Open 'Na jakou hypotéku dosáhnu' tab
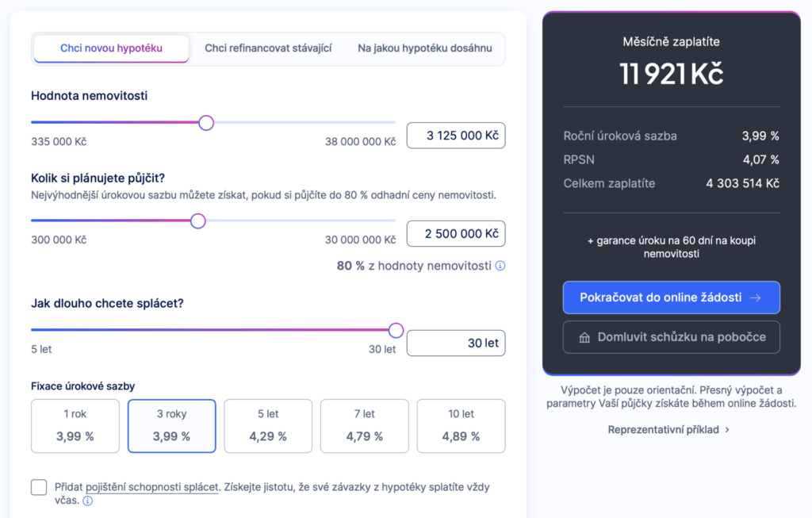The image size is (812, 518). (x=425, y=48)
